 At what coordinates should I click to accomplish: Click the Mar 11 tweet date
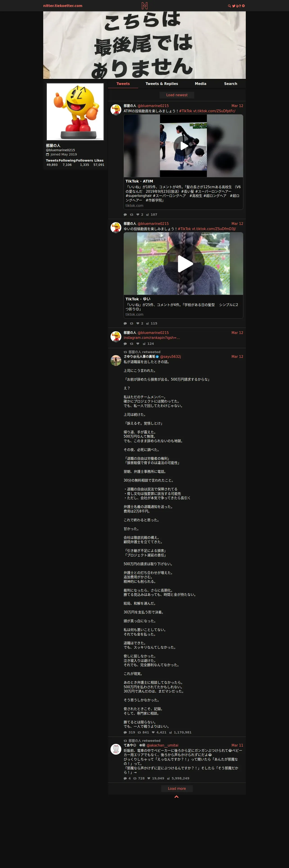[x=237, y=745]
